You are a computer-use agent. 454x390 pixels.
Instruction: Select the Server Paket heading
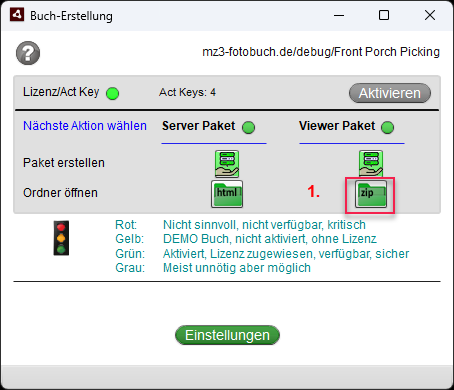point(199,126)
